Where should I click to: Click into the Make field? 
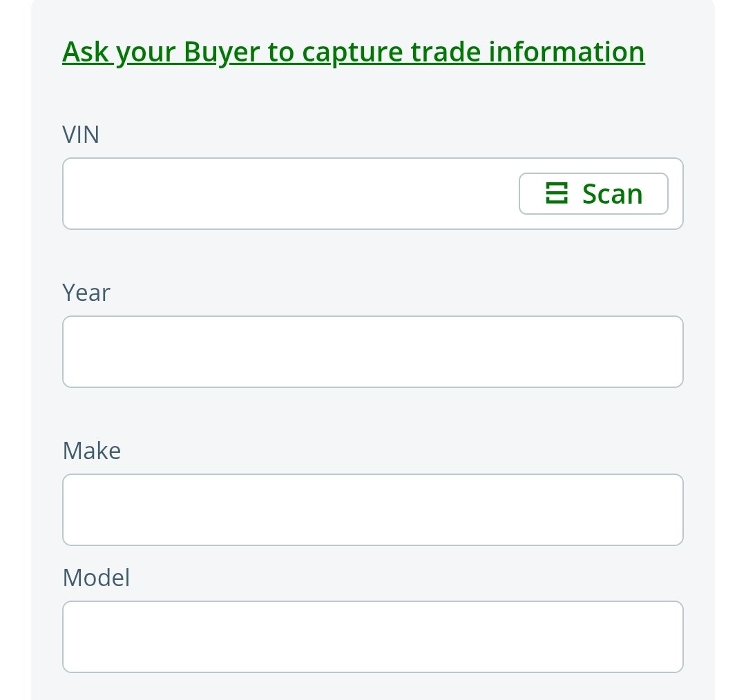click(x=372, y=509)
